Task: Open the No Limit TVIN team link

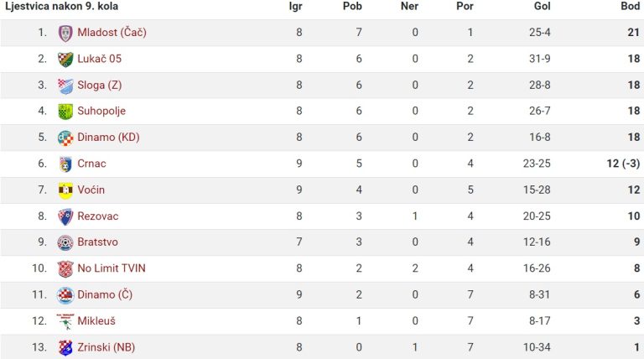Action: click(112, 268)
